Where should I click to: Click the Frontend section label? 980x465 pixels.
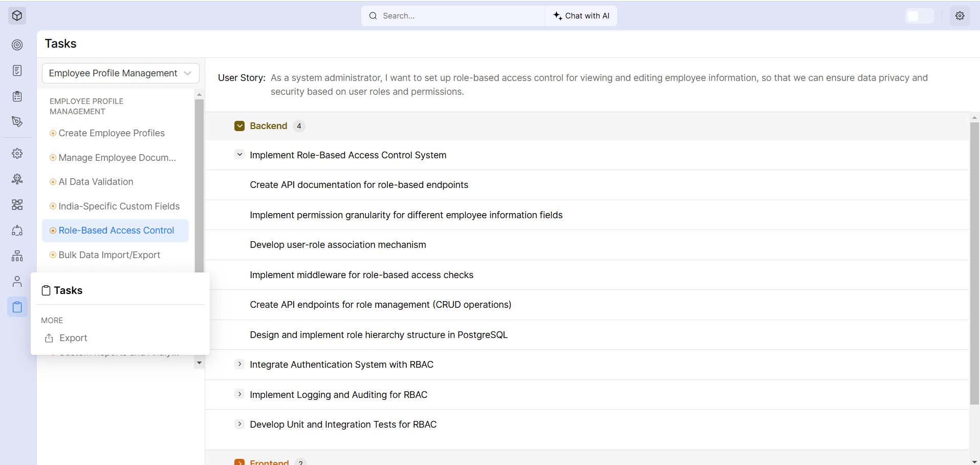pos(269,462)
